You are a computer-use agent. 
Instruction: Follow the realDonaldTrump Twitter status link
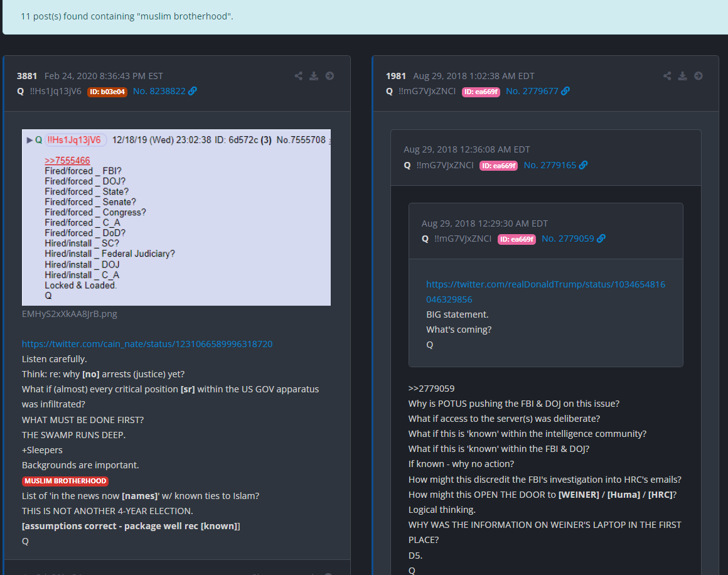click(545, 292)
